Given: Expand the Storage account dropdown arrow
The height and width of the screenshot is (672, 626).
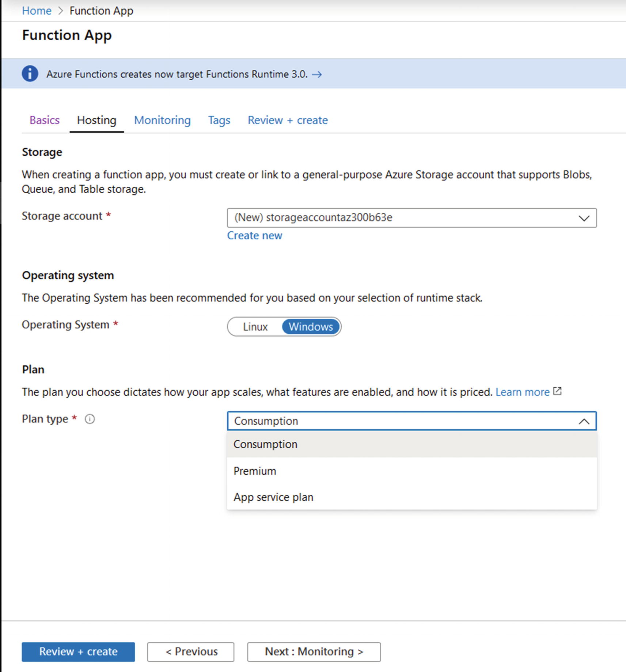Looking at the screenshot, I should [584, 218].
